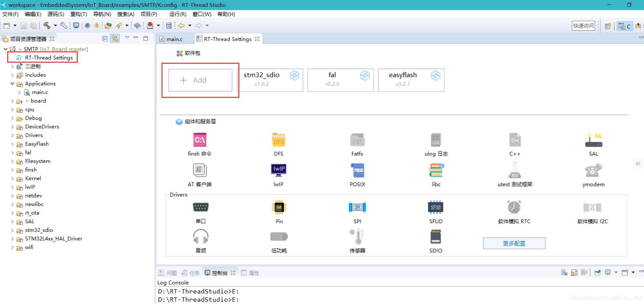Image resolution: width=644 pixels, height=304 pixels.
Task: Click the software I2C driver icon
Action: point(592,207)
